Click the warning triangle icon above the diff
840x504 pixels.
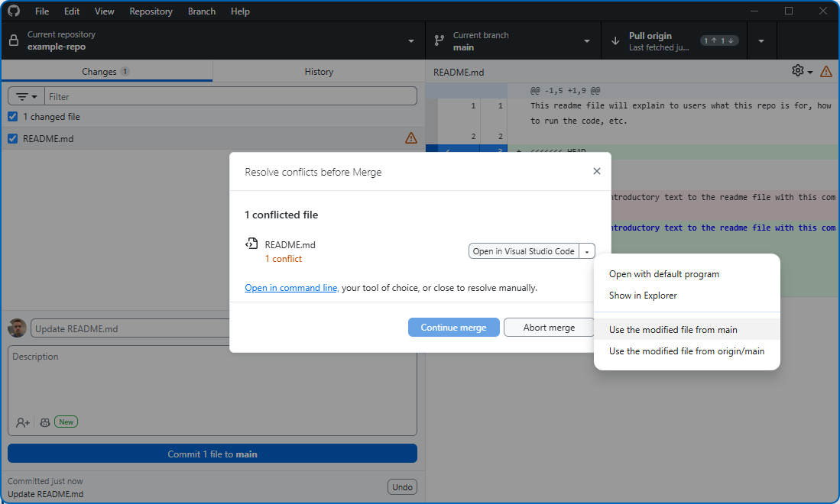(x=826, y=71)
